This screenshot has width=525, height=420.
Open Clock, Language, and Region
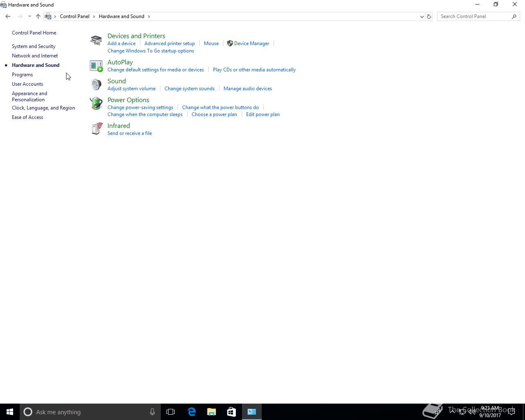pyautogui.click(x=43, y=108)
